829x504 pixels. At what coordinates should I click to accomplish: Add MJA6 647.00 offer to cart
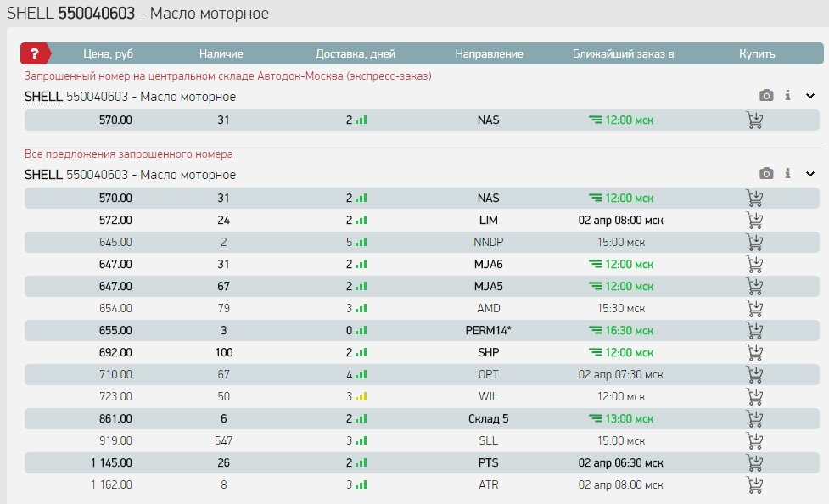pyautogui.click(x=754, y=265)
